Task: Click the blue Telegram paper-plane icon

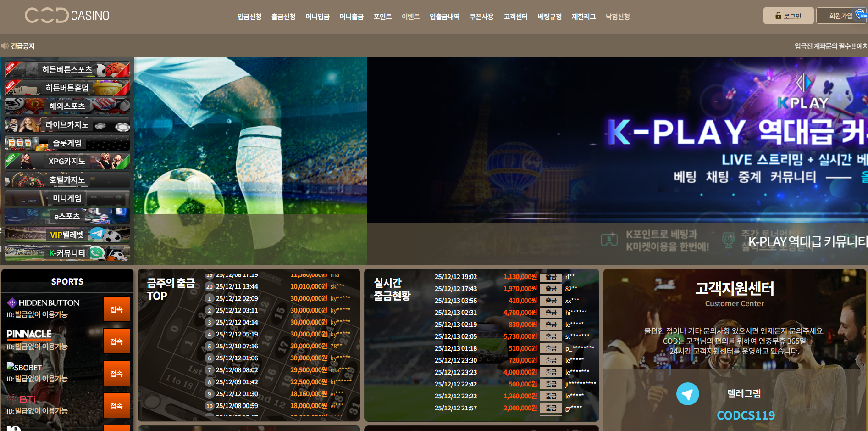Action: 687,394
